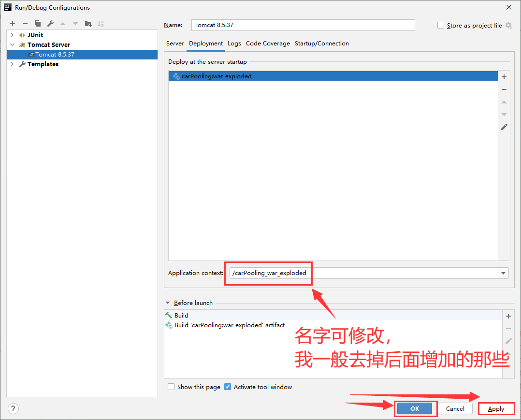Expand the JUnit tree node

pos(12,35)
